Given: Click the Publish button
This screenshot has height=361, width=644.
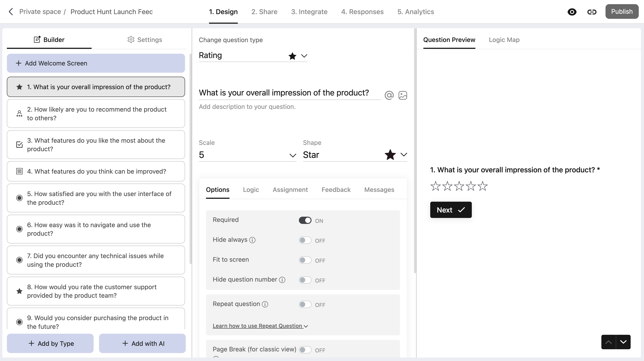Looking at the screenshot, I should [622, 12].
